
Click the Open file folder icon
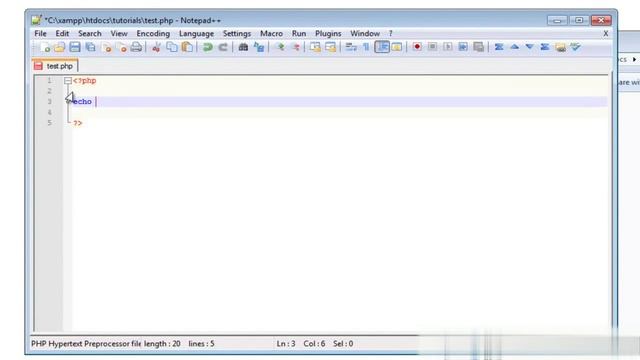pyautogui.click(x=60, y=47)
